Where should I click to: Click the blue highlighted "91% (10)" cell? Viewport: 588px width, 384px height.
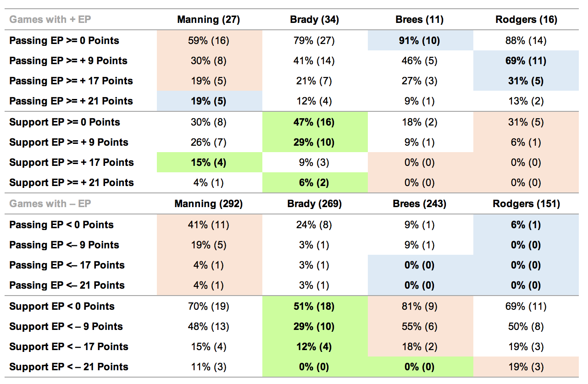[420, 41]
